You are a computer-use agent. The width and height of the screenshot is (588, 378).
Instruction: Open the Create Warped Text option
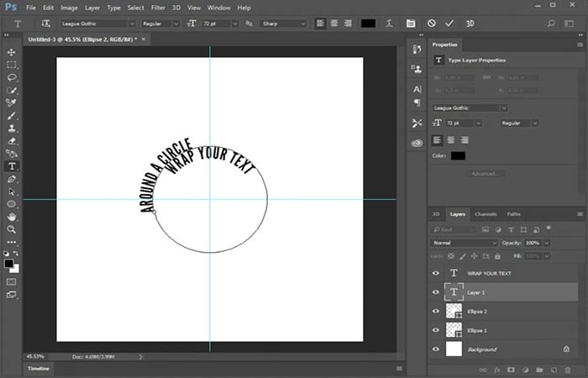click(x=390, y=24)
